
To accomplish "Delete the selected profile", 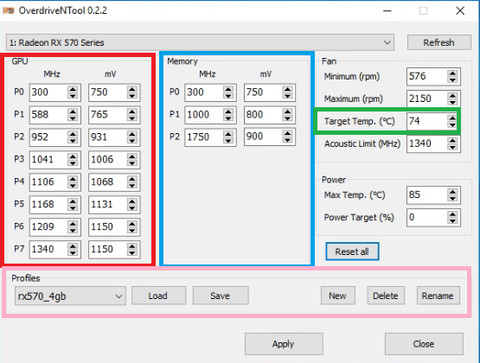I will click(386, 296).
